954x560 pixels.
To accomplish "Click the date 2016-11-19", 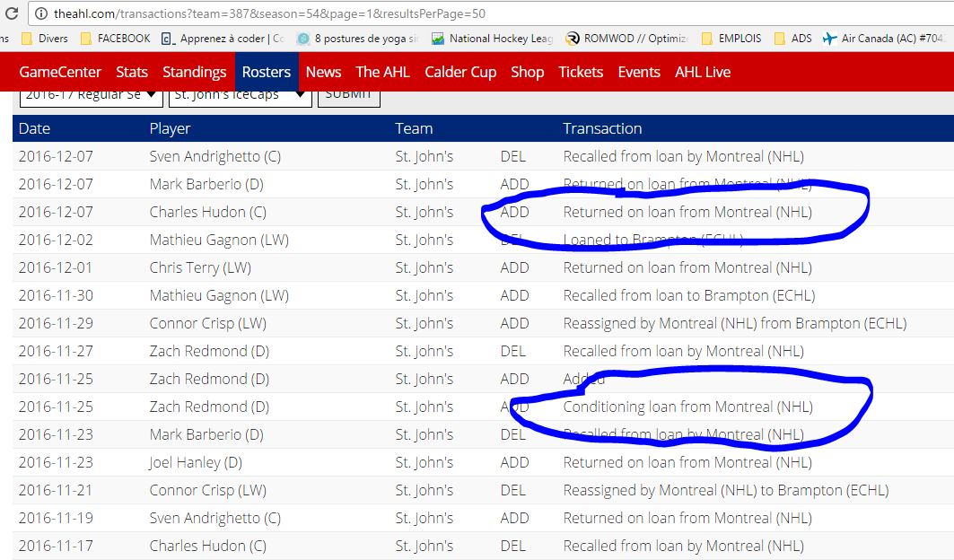I will coord(56,518).
